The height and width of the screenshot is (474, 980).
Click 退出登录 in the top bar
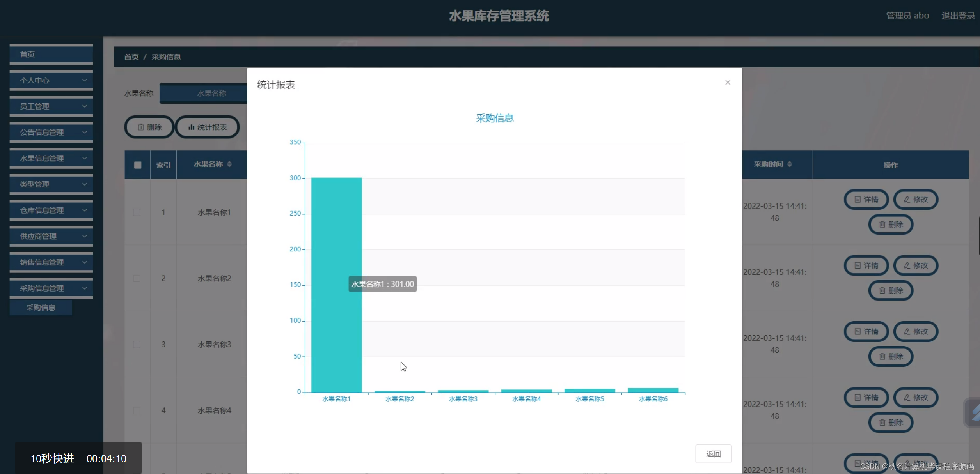[x=958, y=16]
